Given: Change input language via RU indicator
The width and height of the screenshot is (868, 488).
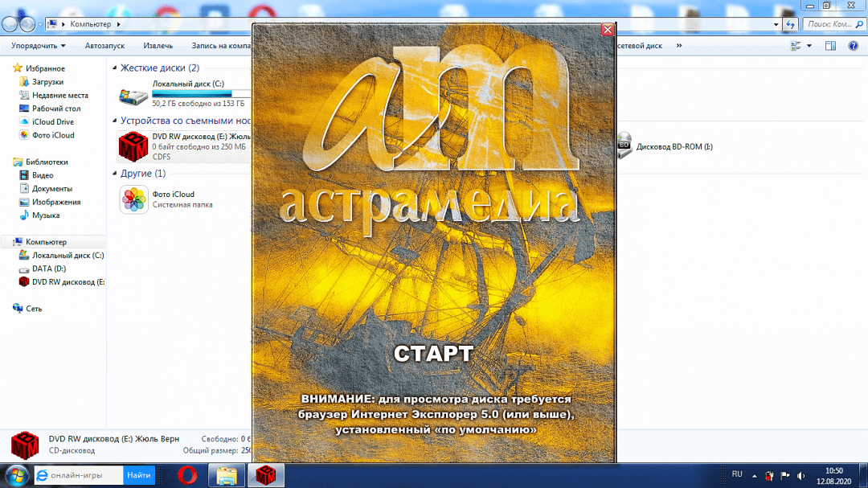Looking at the screenshot, I should point(737,474).
